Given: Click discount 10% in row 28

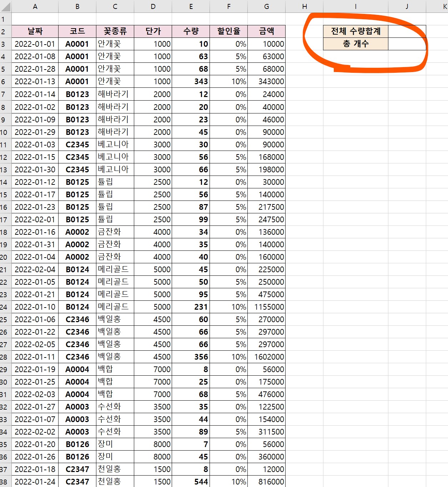Looking at the screenshot, I should click(229, 357).
